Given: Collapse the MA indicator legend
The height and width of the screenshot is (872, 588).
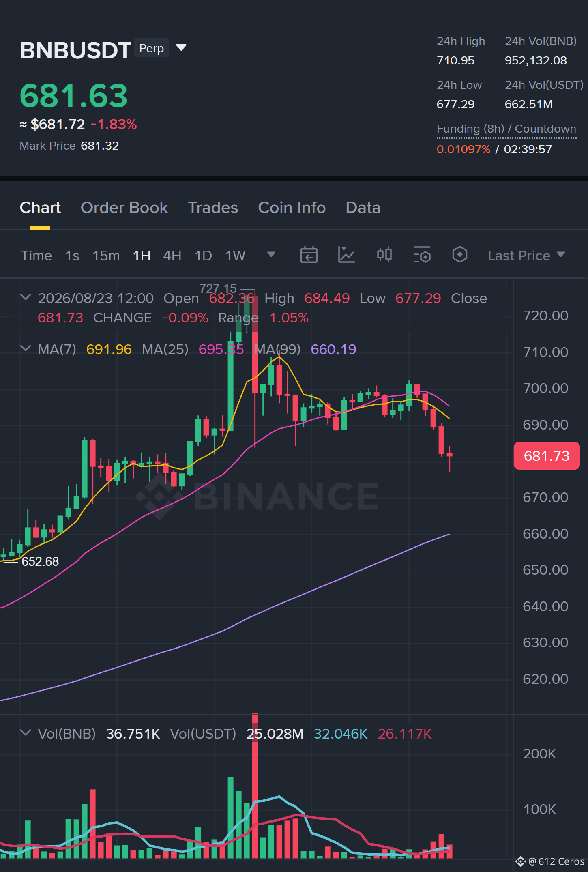Looking at the screenshot, I should click(x=26, y=348).
